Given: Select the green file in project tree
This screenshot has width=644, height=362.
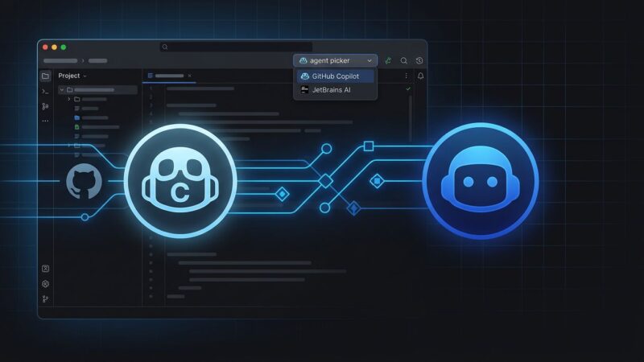Looking at the screenshot, I should point(76,127).
